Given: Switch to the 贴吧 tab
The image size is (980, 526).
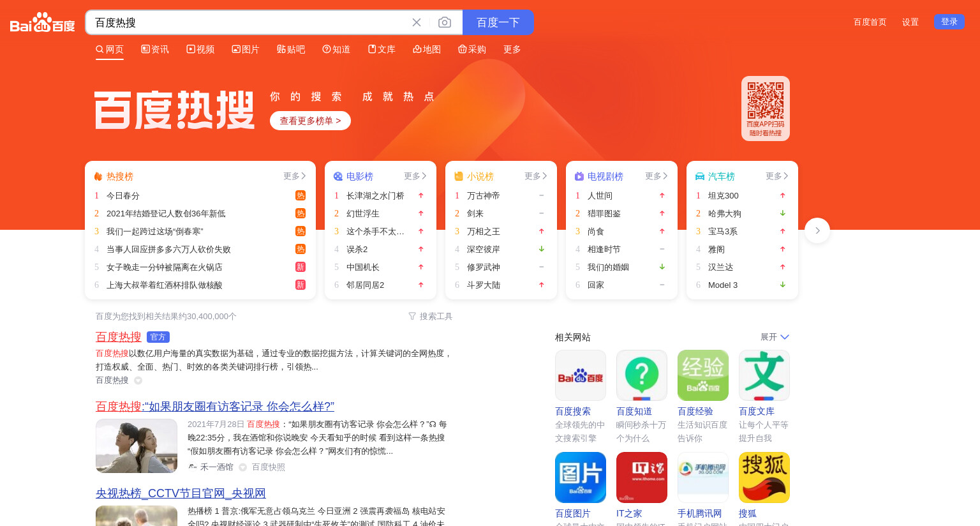Looking at the screenshot, I should [291, 49].
